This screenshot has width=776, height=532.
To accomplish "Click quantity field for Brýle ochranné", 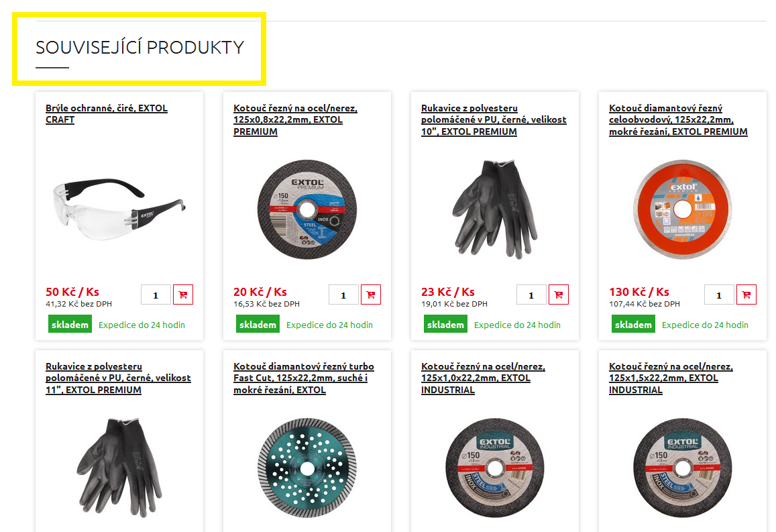I will tap(156, 295).
